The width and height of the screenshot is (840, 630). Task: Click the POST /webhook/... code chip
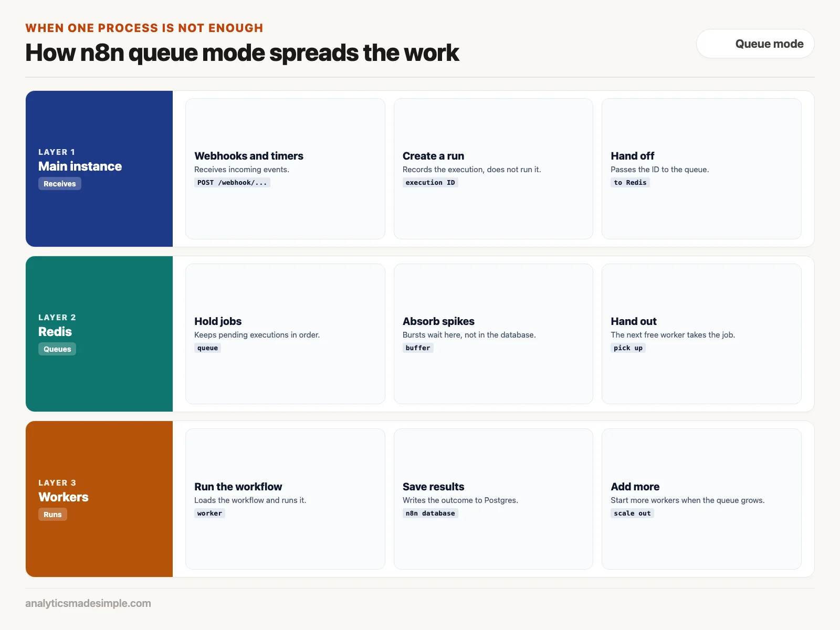coord(232,183)
